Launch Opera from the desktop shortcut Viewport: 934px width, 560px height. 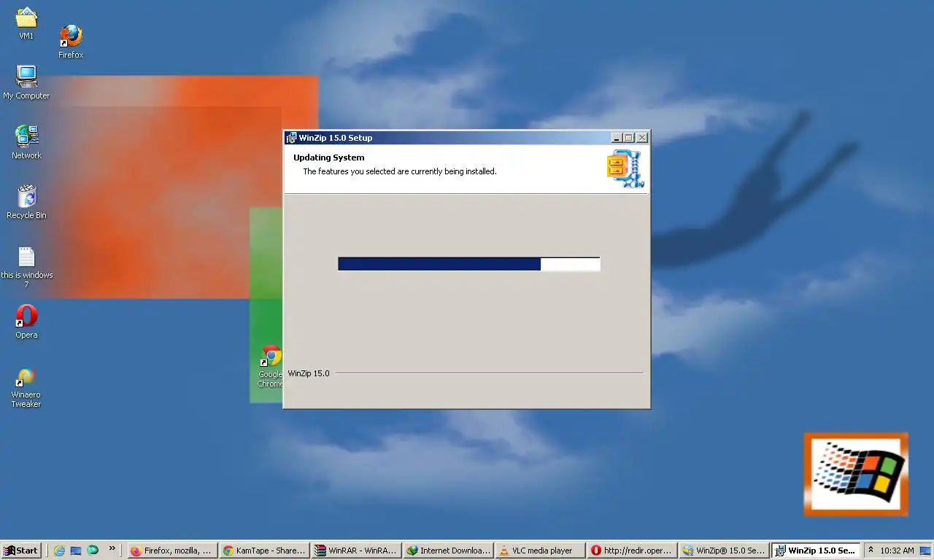[x=26, y=322]
